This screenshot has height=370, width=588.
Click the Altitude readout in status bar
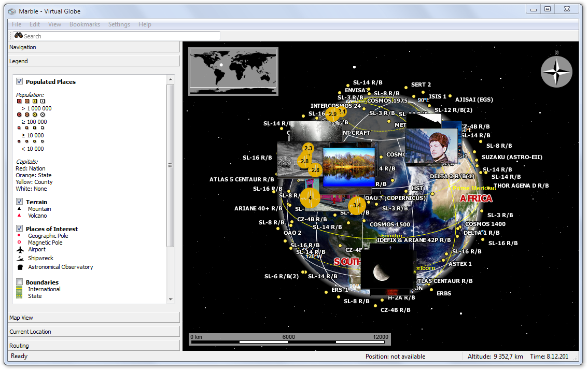(495, 356)
